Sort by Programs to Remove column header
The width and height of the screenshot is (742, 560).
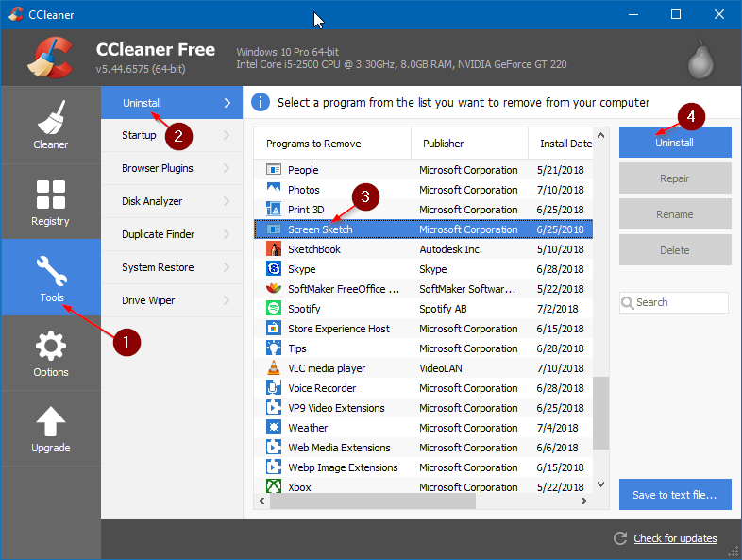click(332, 144)
